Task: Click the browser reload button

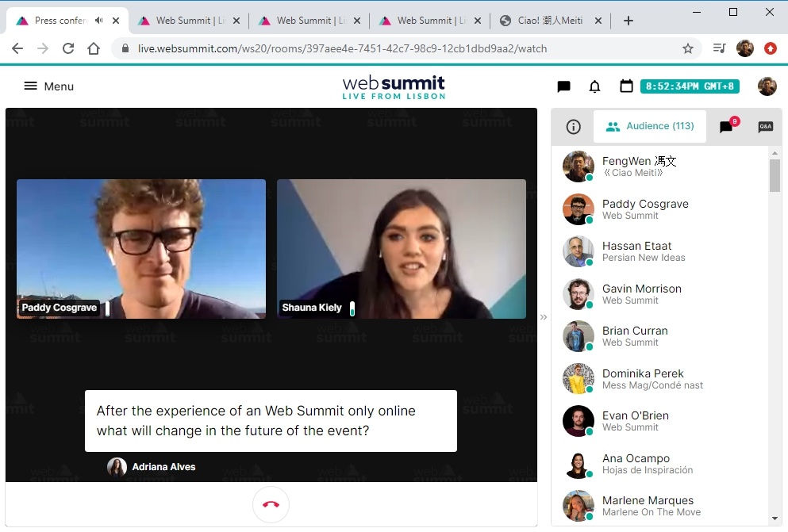Action: [x=68, y=48]
